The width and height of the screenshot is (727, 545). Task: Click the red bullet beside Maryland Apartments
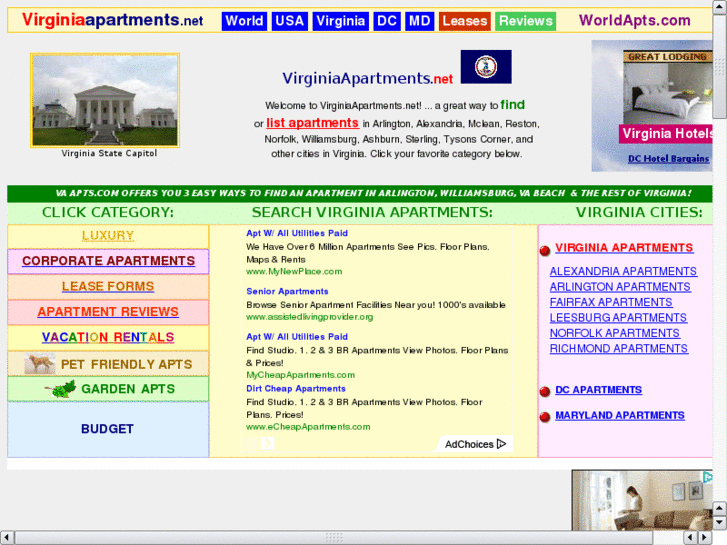coord(545,417)
